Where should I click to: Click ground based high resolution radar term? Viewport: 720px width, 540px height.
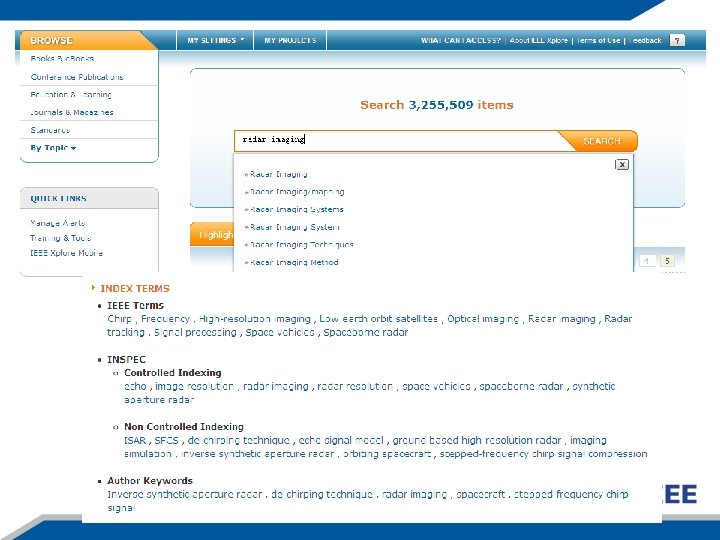tap(477, 440)
